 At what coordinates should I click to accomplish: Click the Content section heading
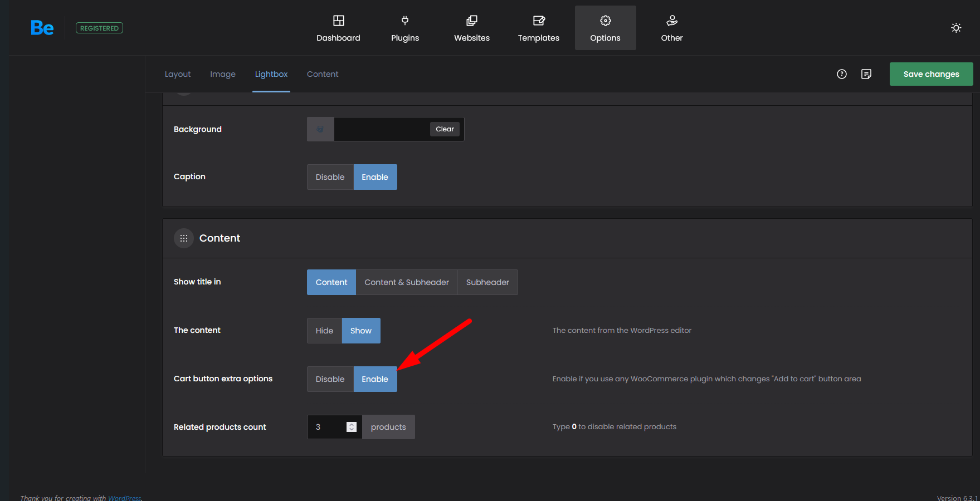(220, 238)
